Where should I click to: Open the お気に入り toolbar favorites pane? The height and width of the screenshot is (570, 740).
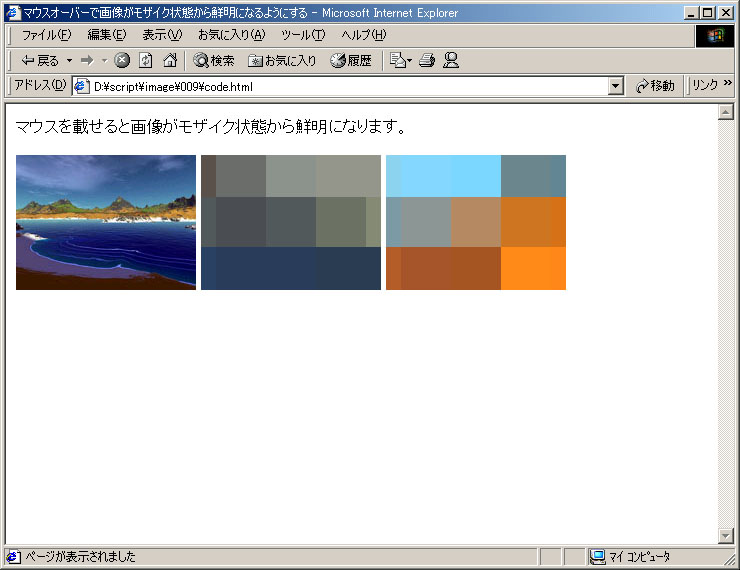click(282, 60)
